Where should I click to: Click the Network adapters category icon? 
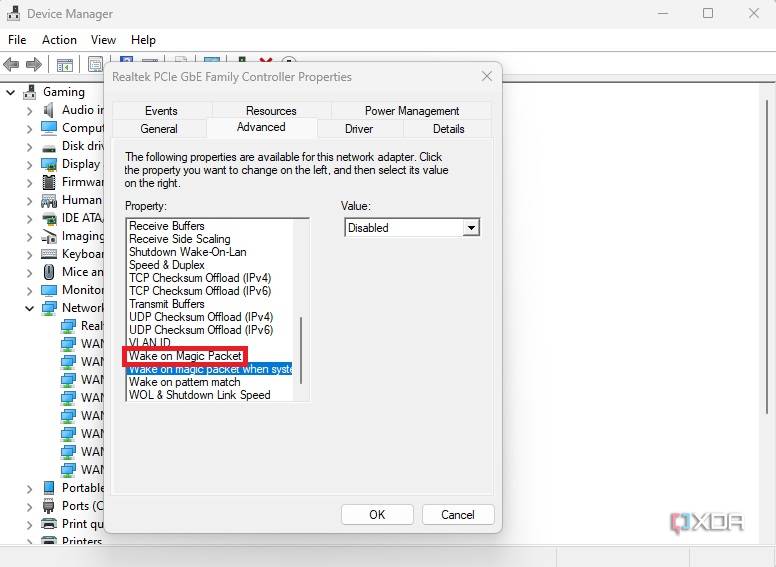[49, 308]
